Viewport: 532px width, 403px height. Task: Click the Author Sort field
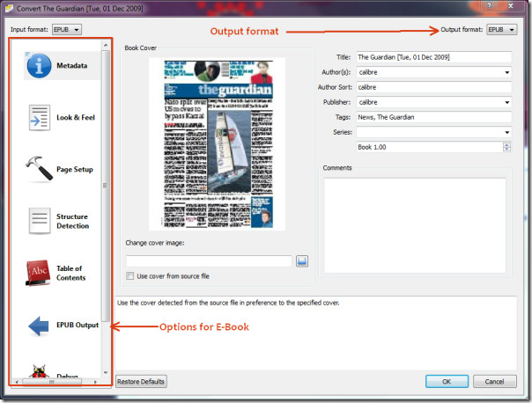tap(433, 87)
